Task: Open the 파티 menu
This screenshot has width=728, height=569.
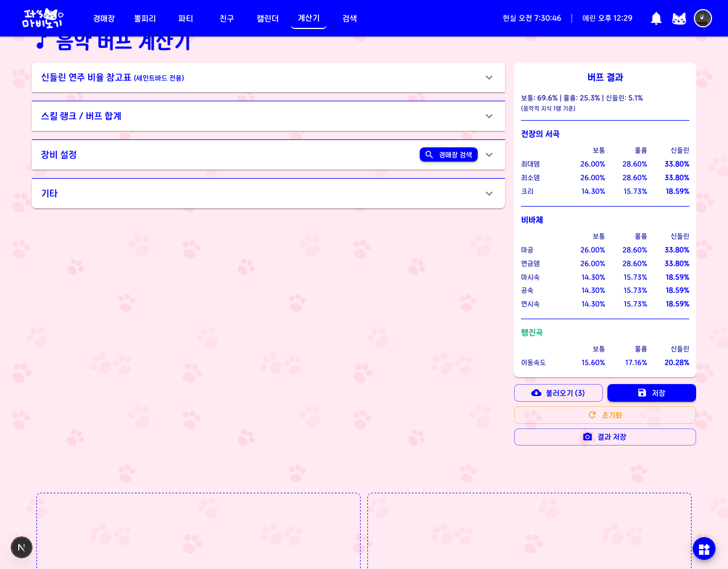Action: point(186,18)
